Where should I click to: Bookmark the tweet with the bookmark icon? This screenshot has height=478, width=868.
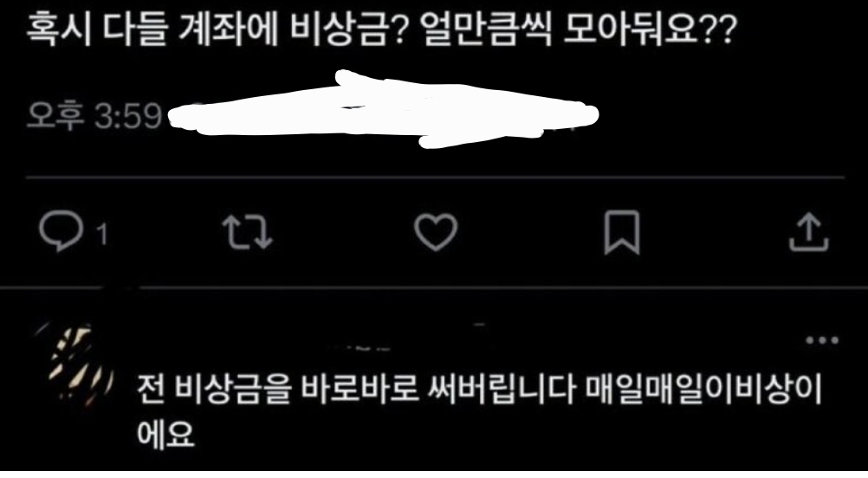[622, 232]
